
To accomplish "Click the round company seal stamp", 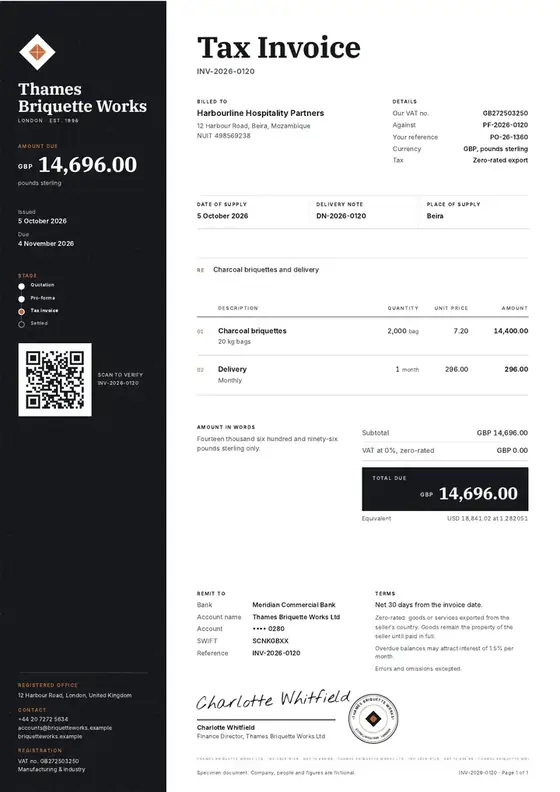I will [x=373, y=718].
